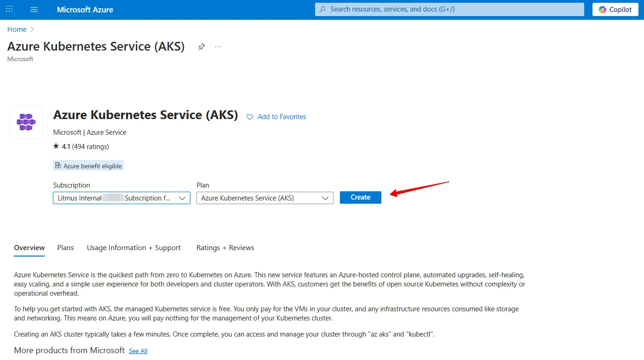Click the Microsoft | Azure Service text
644x360 pixels.
tap(90, 132)
